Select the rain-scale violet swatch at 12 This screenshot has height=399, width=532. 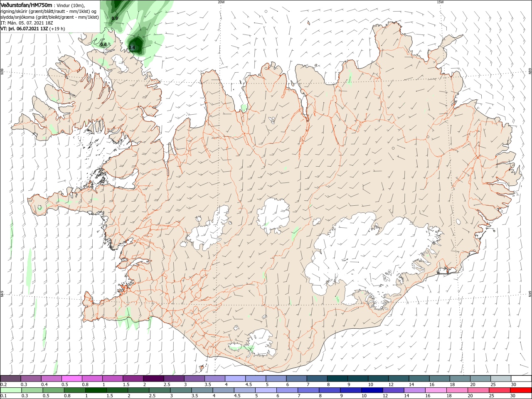[x=393, y=390]
